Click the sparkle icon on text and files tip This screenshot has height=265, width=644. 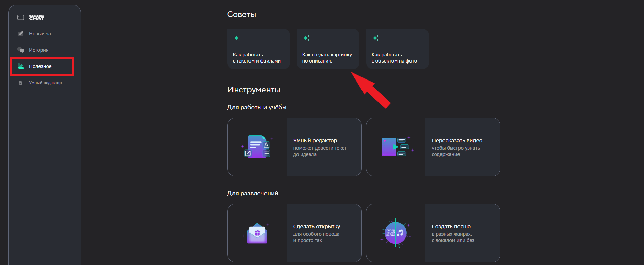pos(237,38)
